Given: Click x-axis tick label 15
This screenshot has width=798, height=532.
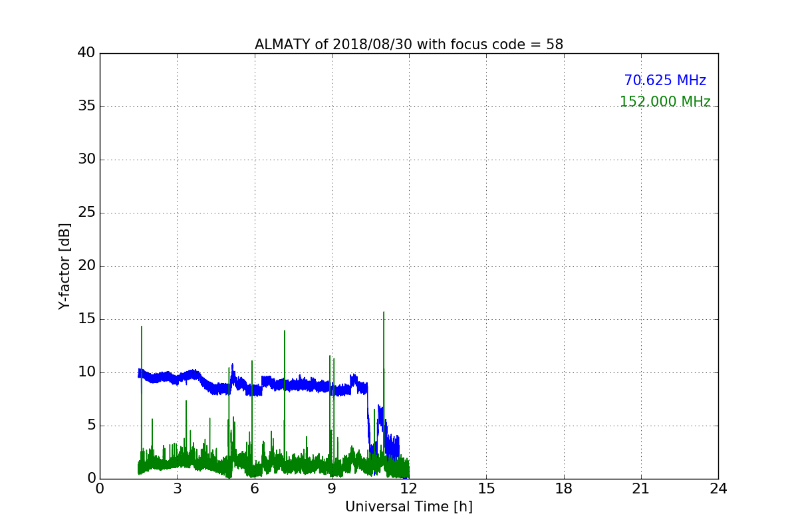Looking at the screenshot, I should pyautogui.click(x=486, y=489).
